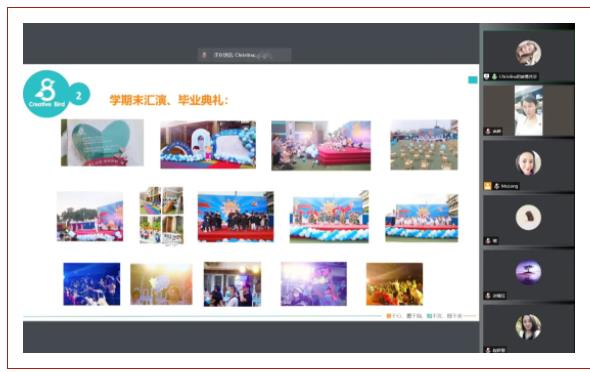The image size is (590, 372).
Task: Select the bottom participant tile with long-haired woman avatar
Action: pyautogui.click(x=528, y=329)
